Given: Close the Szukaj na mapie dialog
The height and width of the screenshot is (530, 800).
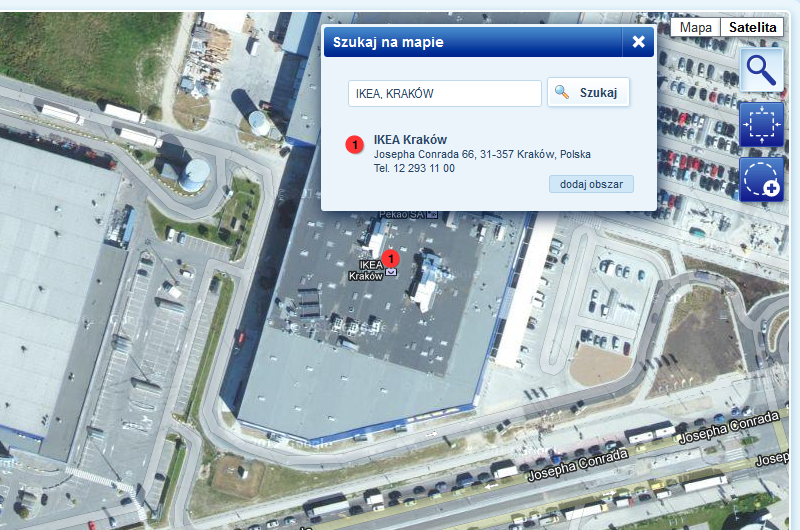Looking at the screenshot, I should [638, 42].
